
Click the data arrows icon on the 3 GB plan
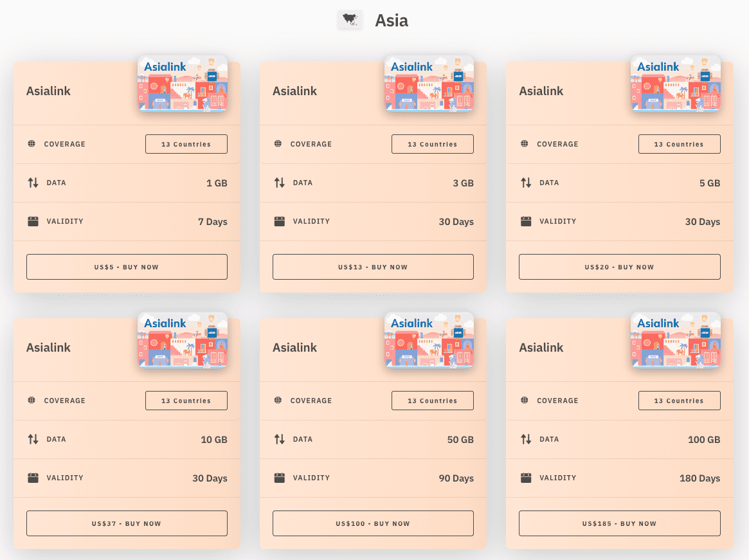pyautogui.click(x=280, y=183)
